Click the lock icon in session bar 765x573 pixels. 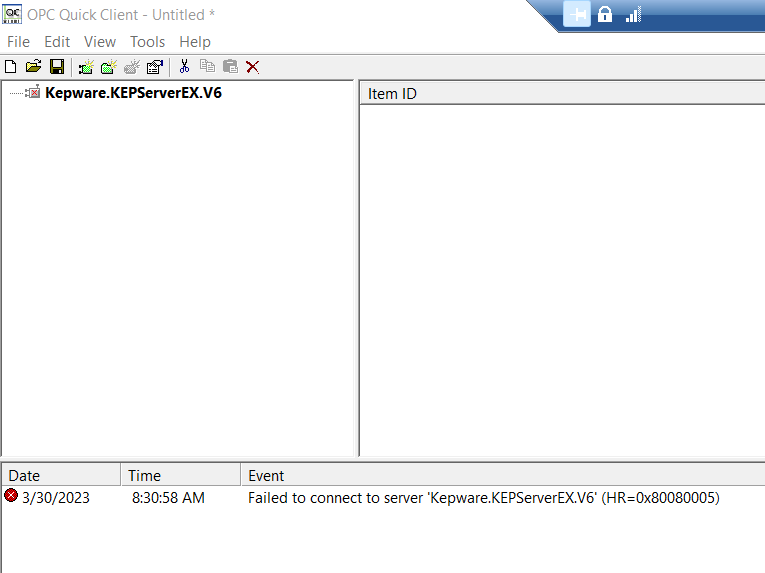click(x=605, y=14)
